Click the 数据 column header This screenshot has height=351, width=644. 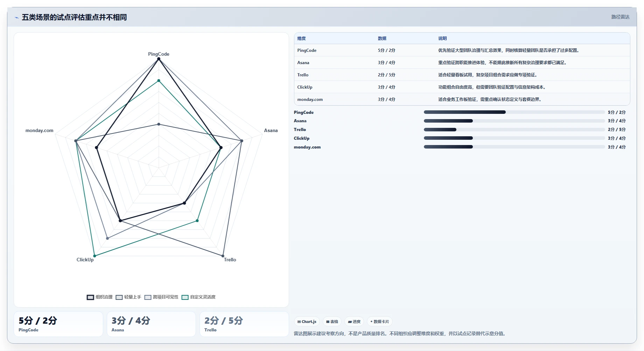tap(382, 39)
